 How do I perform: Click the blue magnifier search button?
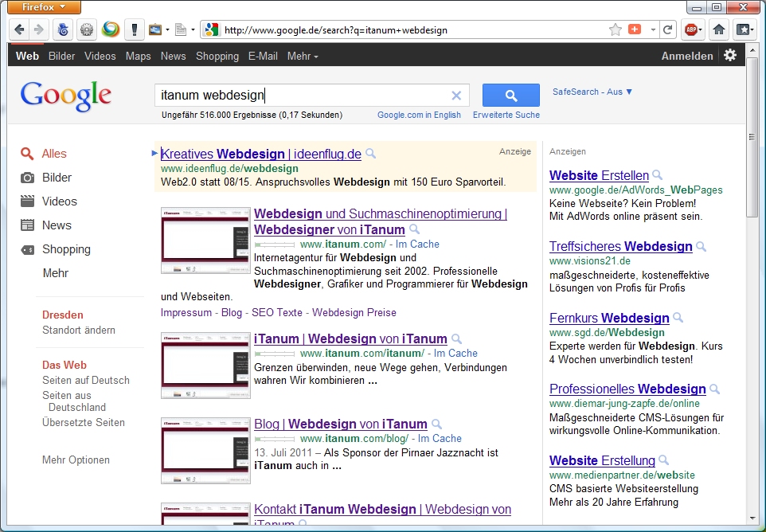tap(511, 96)
